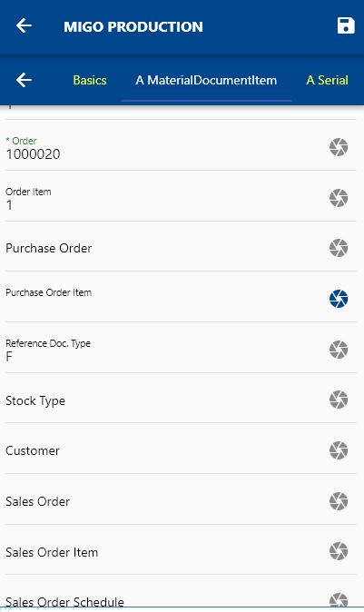The height and width of the screenshot is (612, 364).
Task: Edit the Order field value 1000020
Action: [x=164, y=148]
